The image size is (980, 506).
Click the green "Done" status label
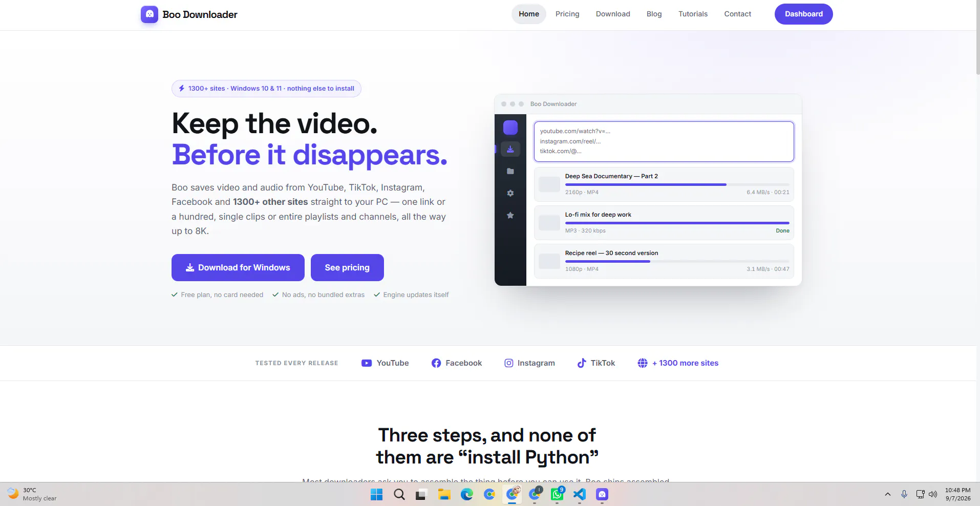[782, 230]
